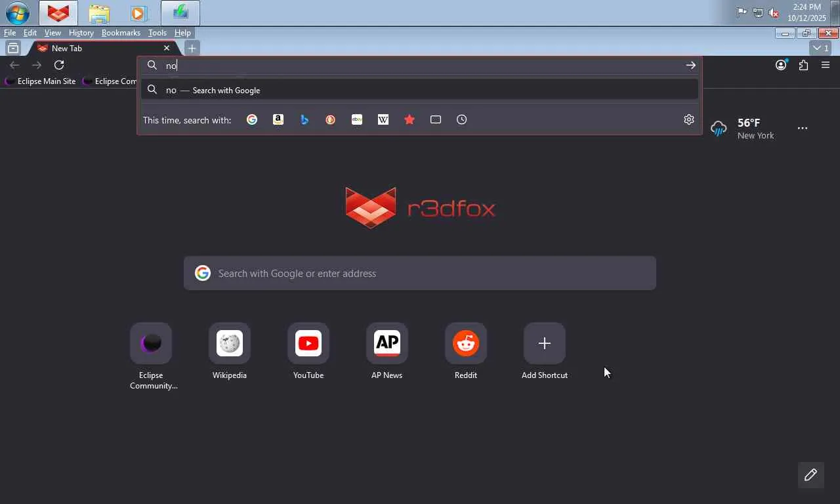This screenshot has height=504, width=840.
Task: Pick Bing from the search-with row
Action: [304, 119]
